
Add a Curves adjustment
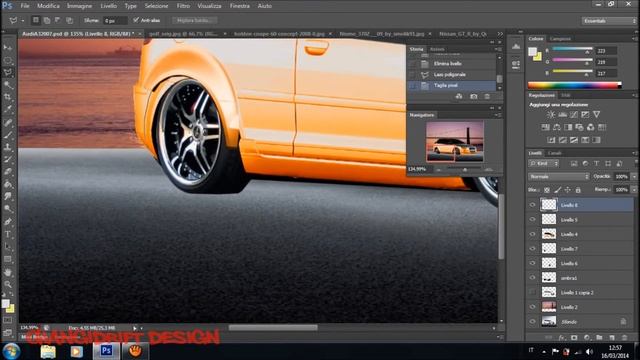tap(574, 115)
